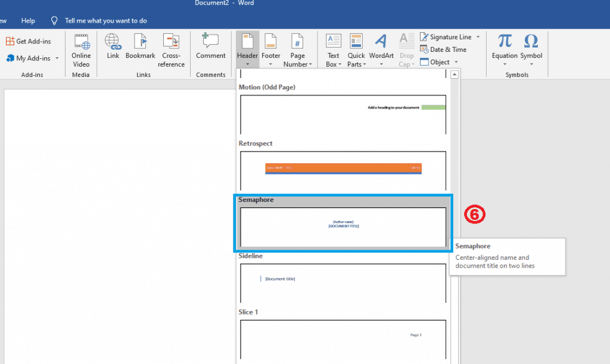Click the Tell me what you want to do box

pyautogui.click(x=106, y=21)
